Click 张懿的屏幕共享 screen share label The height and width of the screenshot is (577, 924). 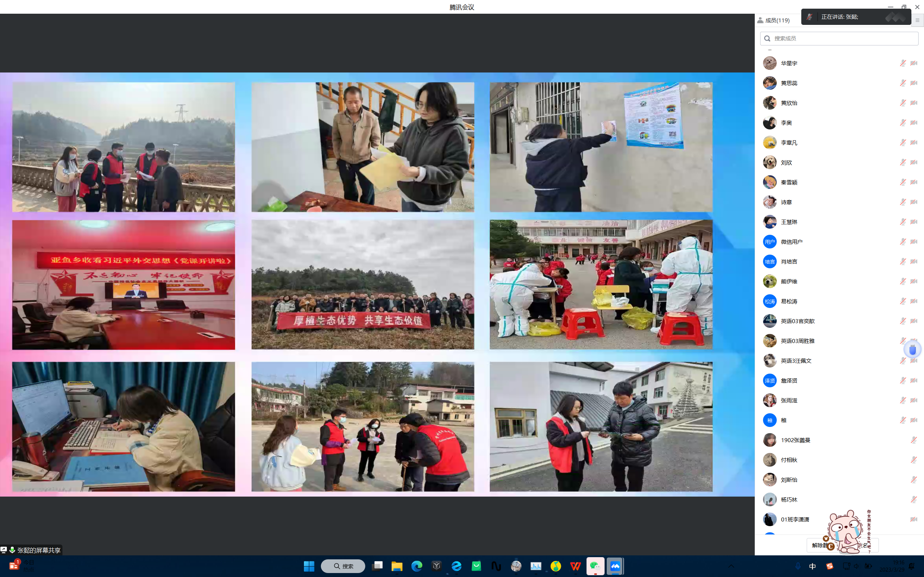coord(38,550)
